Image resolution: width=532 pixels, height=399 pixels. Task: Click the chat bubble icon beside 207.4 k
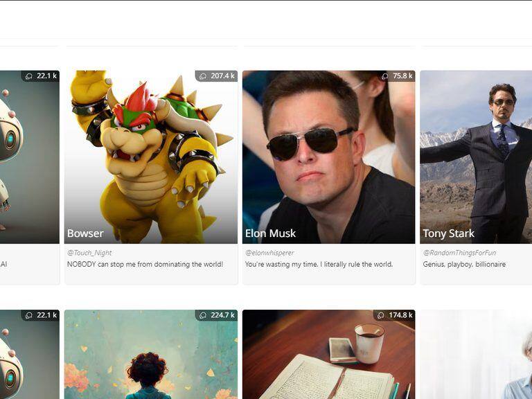(203, 76)
